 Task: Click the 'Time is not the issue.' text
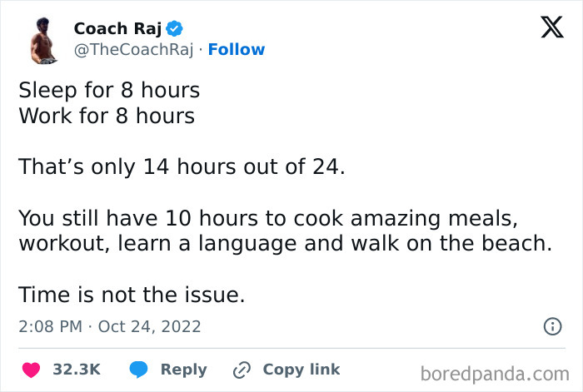click(132, 295)
